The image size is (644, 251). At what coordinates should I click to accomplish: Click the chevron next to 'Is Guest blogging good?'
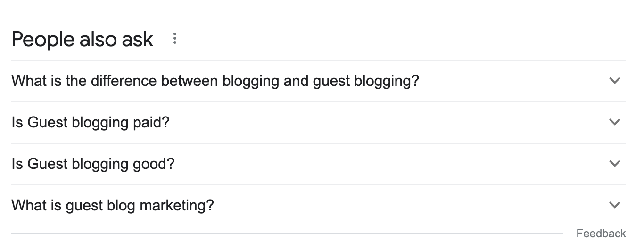point(614,164)
